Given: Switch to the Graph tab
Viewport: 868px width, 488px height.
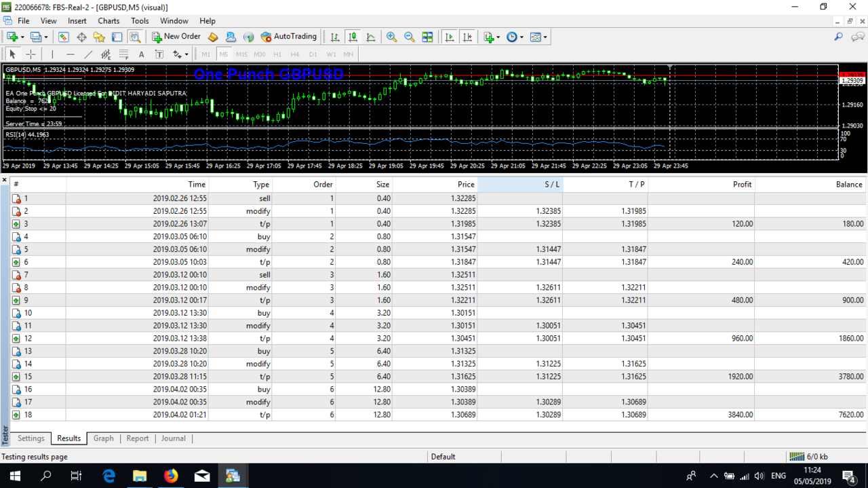Looking at the screenshot, I should tap(104, 438).
